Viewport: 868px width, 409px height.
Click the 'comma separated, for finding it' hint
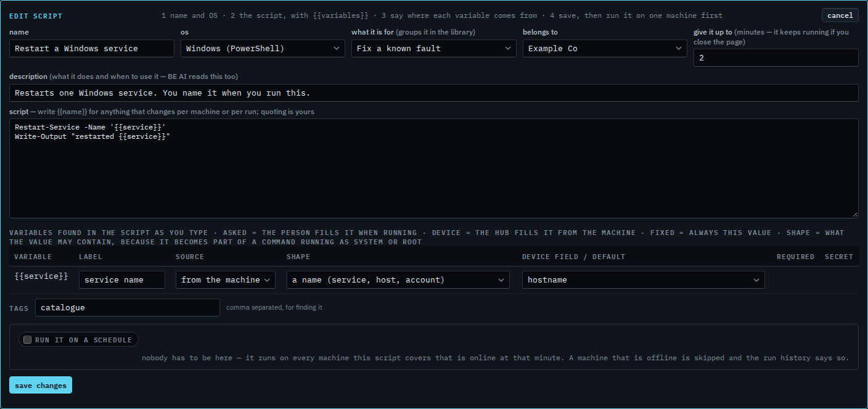[274, 307]
